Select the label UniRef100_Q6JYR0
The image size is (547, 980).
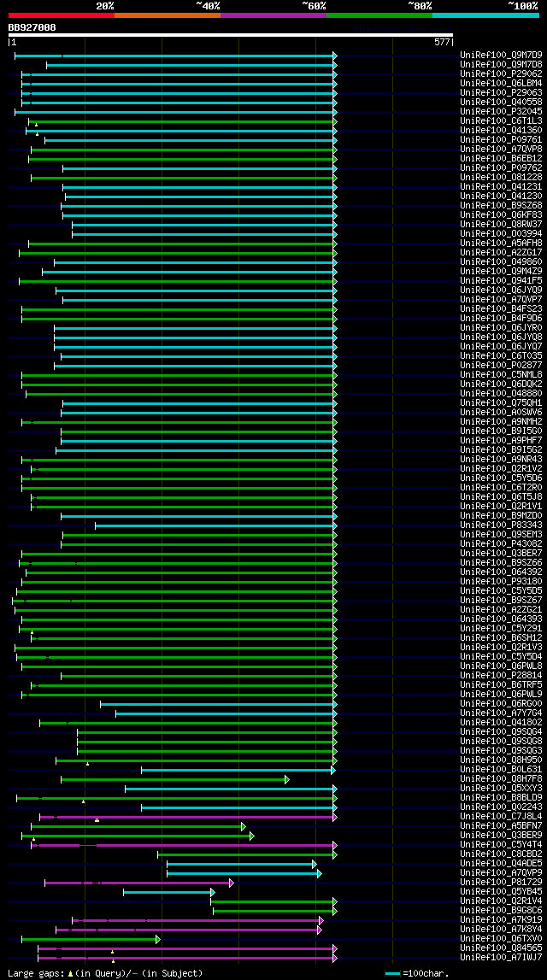(x=501, y=327)
